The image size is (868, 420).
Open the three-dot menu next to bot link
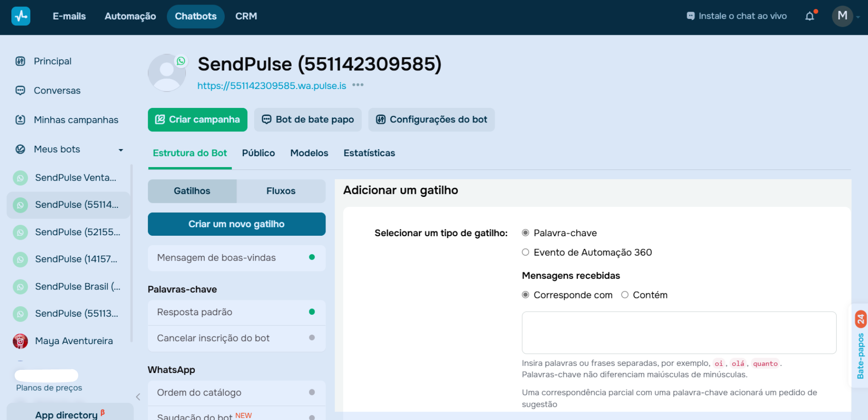click(358, 85)
